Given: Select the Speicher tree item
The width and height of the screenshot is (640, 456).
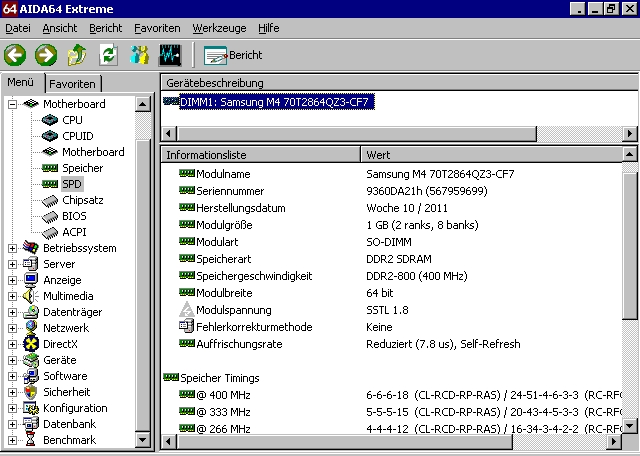Looking at the screenshot, I should tap(82, 168).
